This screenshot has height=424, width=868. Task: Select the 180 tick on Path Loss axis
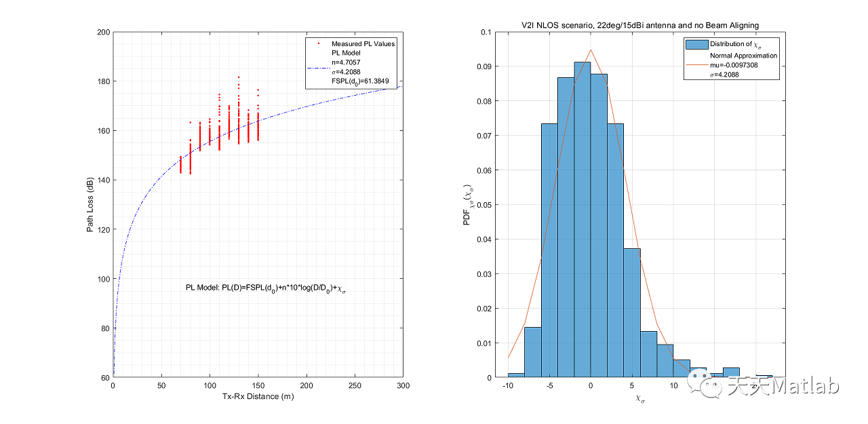102,81
